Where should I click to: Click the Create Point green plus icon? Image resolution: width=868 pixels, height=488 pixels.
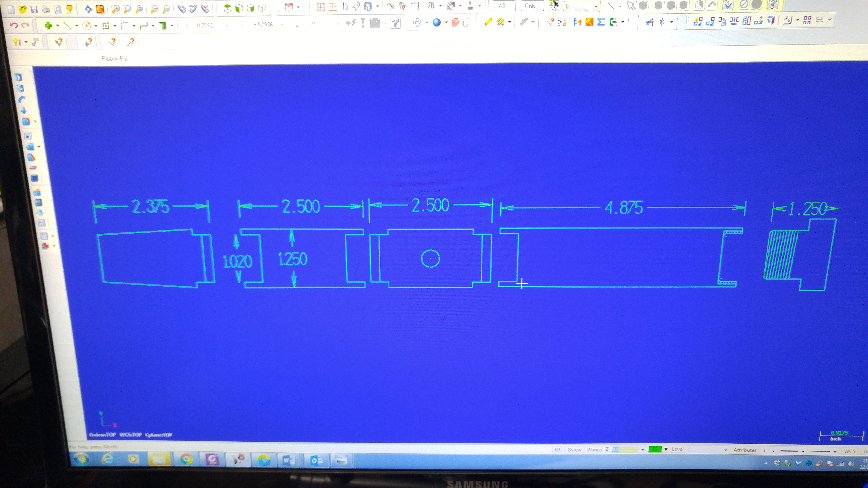(x=48, y=26)
